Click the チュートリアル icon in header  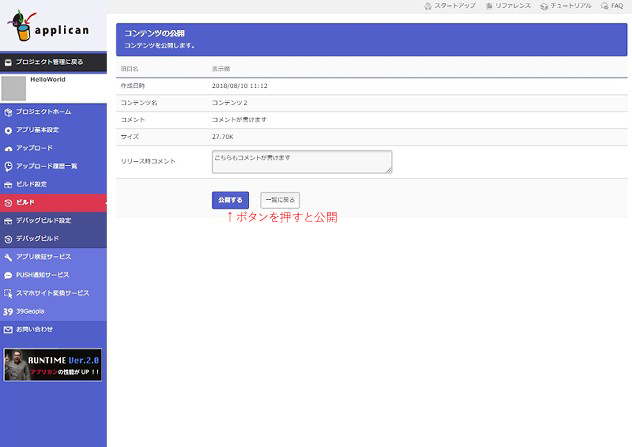(544, 6)
